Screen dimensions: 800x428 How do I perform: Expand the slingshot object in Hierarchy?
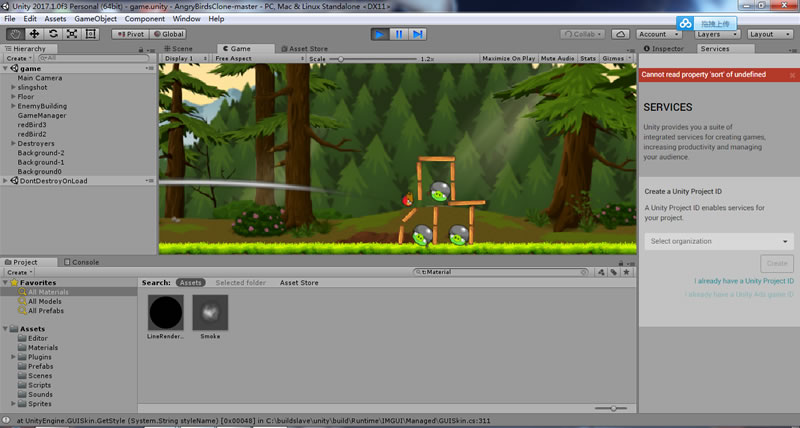(x=13, y=87)
